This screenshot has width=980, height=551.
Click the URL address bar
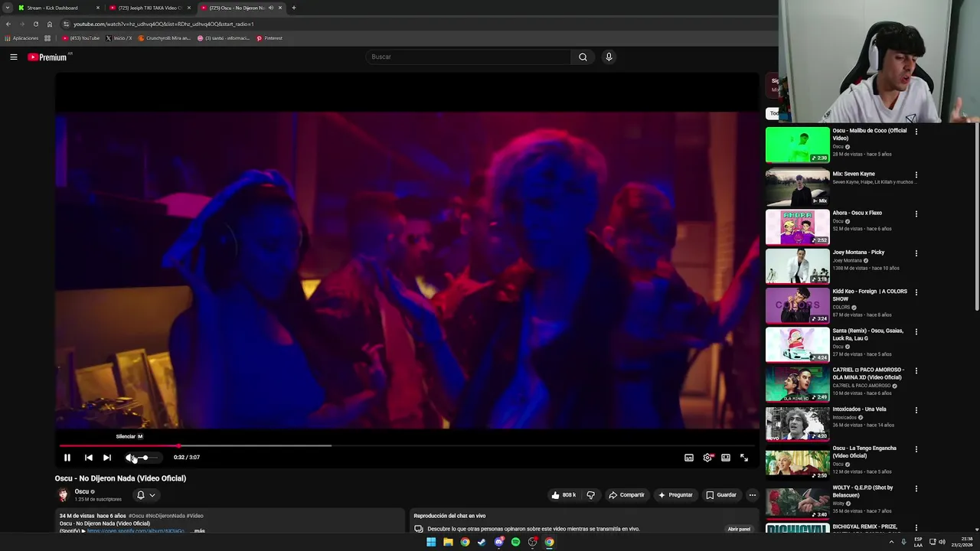point(413,24)
